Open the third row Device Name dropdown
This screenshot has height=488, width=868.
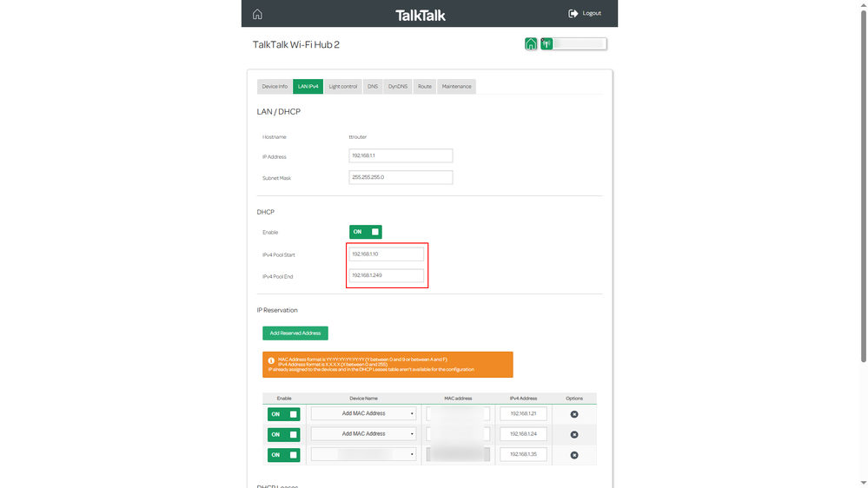363,454
